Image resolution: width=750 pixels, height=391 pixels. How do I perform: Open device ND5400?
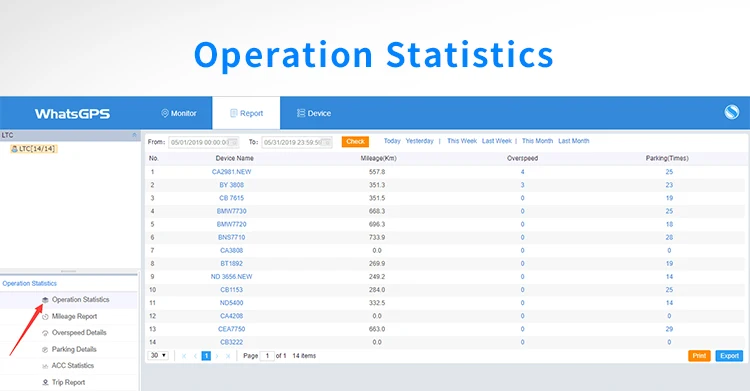click(x=232, y=303)
